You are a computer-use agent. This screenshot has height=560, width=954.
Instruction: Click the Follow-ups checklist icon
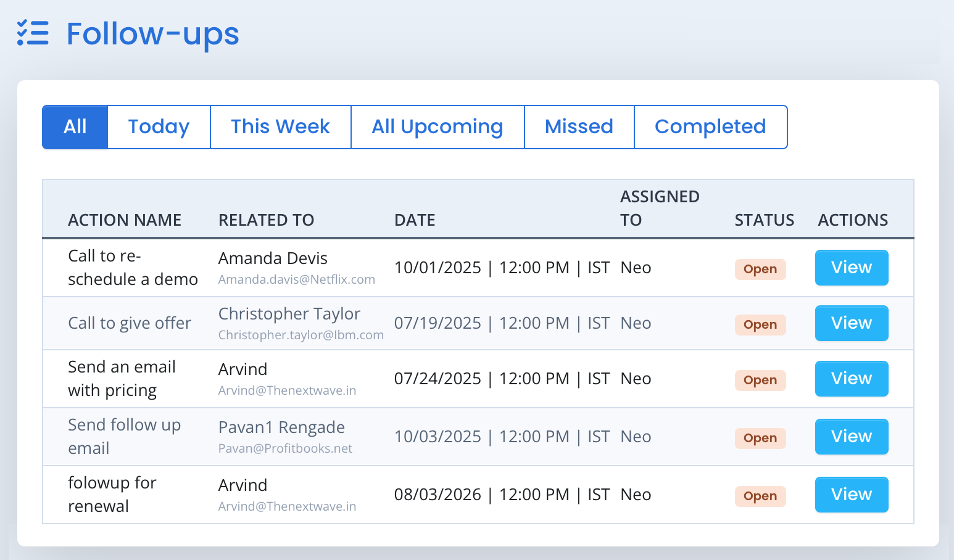[x=33, y=33]
